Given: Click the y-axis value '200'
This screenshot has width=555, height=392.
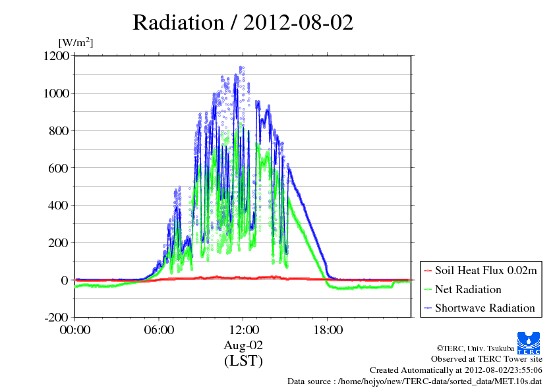Looking at the screenshot, I should [59, 243].
